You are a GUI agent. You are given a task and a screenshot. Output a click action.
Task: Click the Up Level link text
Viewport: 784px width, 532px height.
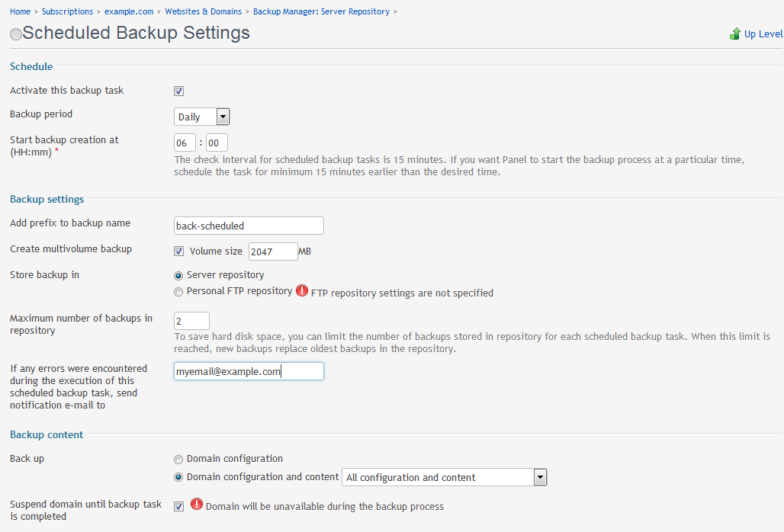click(x=763, y=34)
